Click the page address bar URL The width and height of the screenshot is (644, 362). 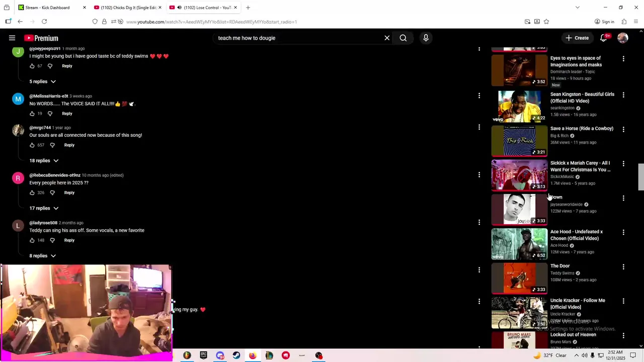211,22
